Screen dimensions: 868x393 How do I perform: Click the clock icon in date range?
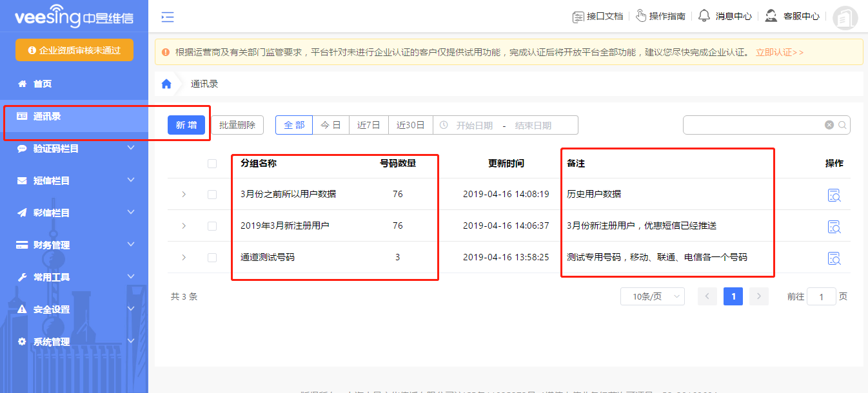click(444, 125)
